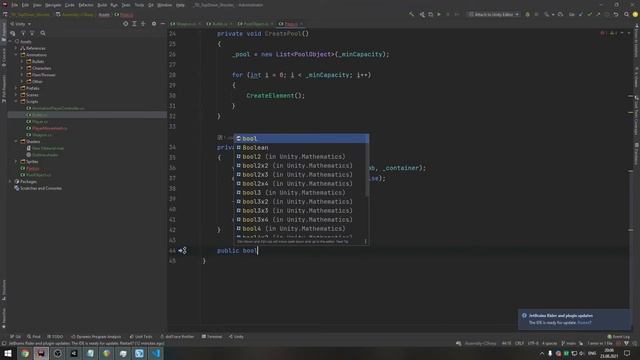
Task: Choose 'bool3x3 (in Unity.Mathematics)' suggestion
Action: coord(301,211)
